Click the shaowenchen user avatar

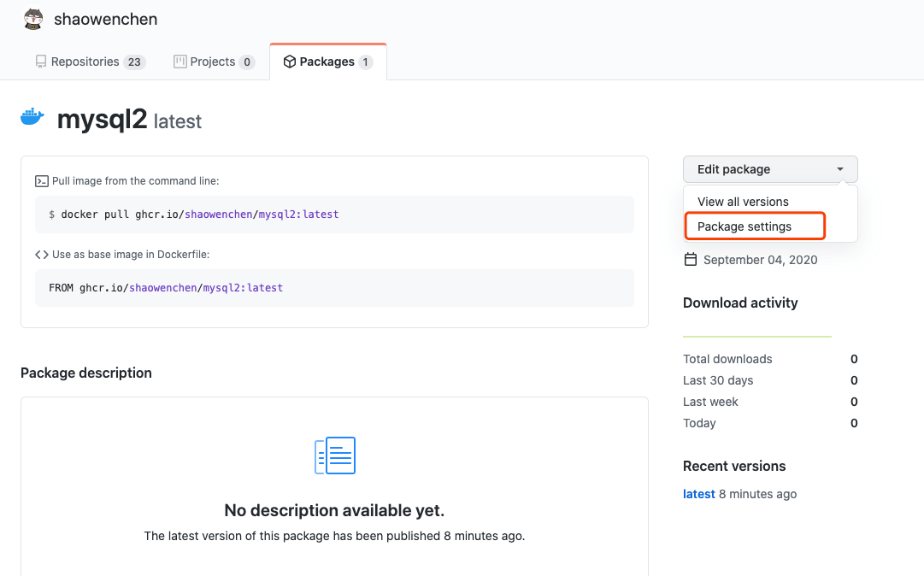pyautogui.click(x=32, y=19)
